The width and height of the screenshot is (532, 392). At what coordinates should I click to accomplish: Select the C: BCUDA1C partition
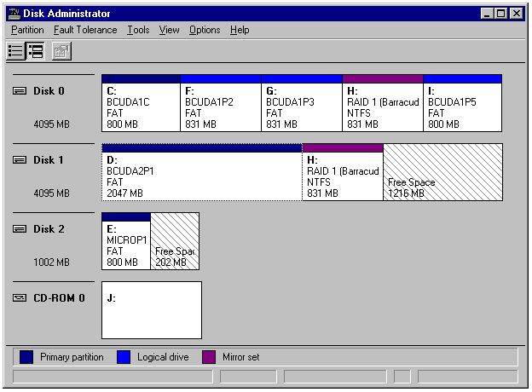coord(141,107)
